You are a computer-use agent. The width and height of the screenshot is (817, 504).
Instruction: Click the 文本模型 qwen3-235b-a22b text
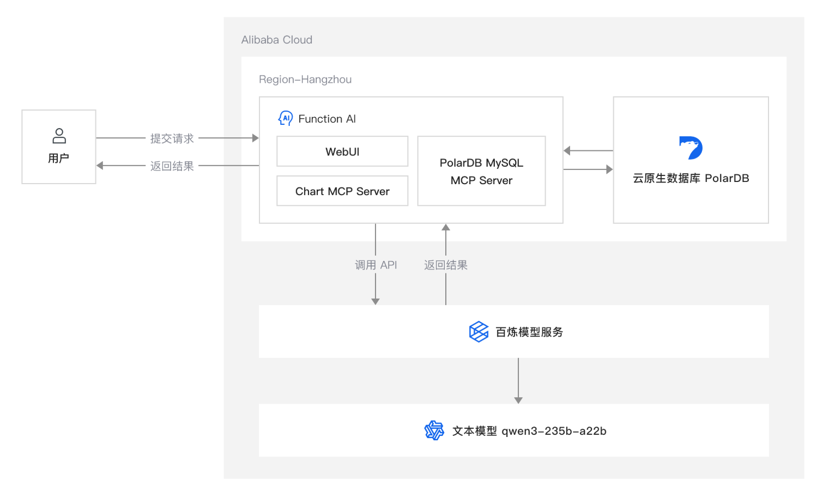pos(529,431)
